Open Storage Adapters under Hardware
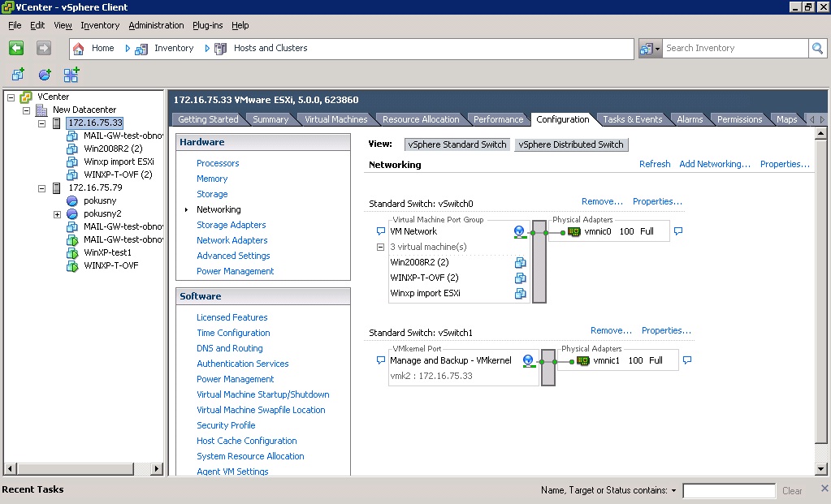 tap(231, 225)
